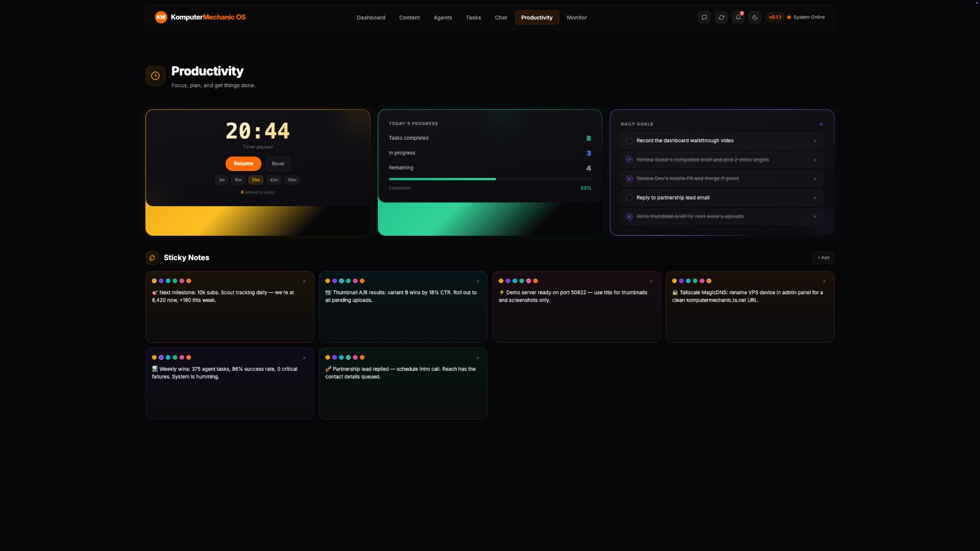
Task: Set 'Tailscale MagicDNS' note color to green
Action: pyautogui.click(x=695, y=281)
